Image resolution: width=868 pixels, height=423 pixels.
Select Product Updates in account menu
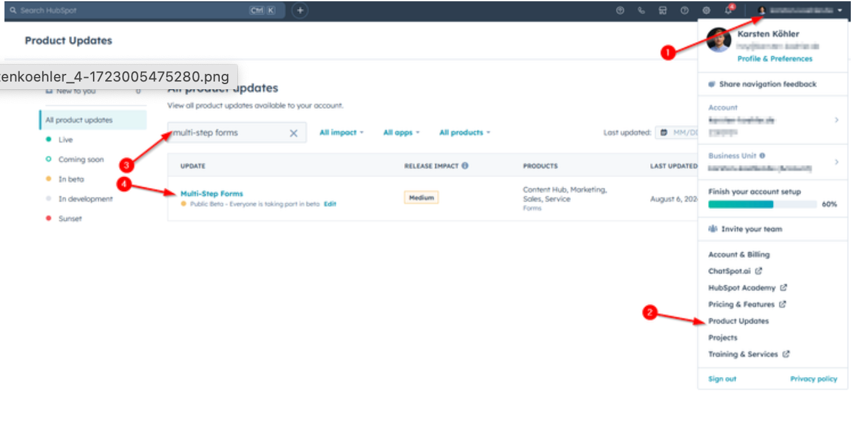point(739,321)
